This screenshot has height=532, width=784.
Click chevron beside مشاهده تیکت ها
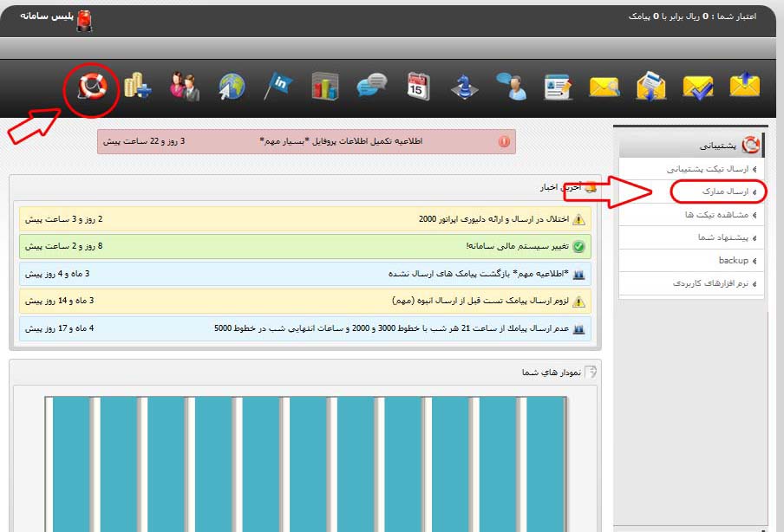[755, 215]
